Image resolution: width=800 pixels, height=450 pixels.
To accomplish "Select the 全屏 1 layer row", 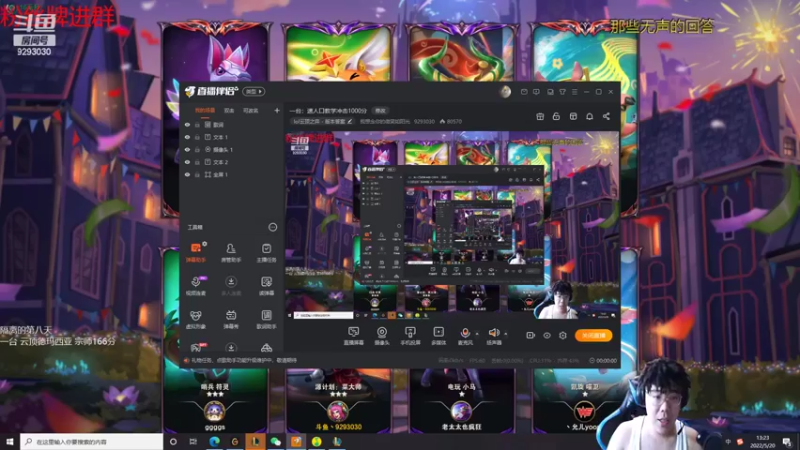I will coord(232,174).
